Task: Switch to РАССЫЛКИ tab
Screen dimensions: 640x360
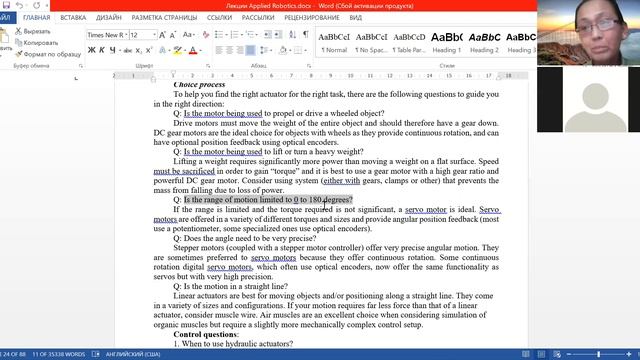Action: point(258,18)
